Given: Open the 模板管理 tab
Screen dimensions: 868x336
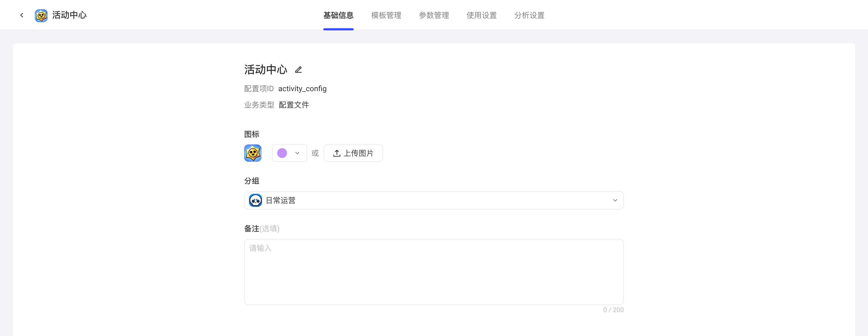Looking at the screenshot, I should pyautogui.click(x=386, y=15).
